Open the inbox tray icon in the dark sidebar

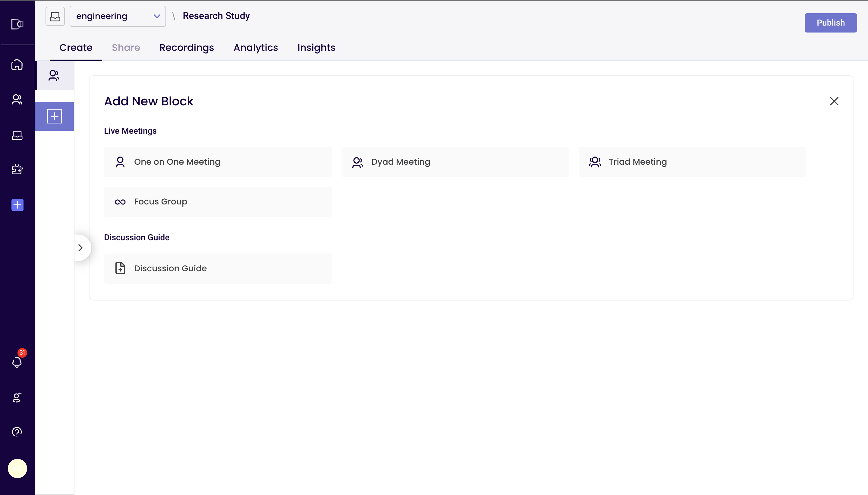(x=17, y=136)
